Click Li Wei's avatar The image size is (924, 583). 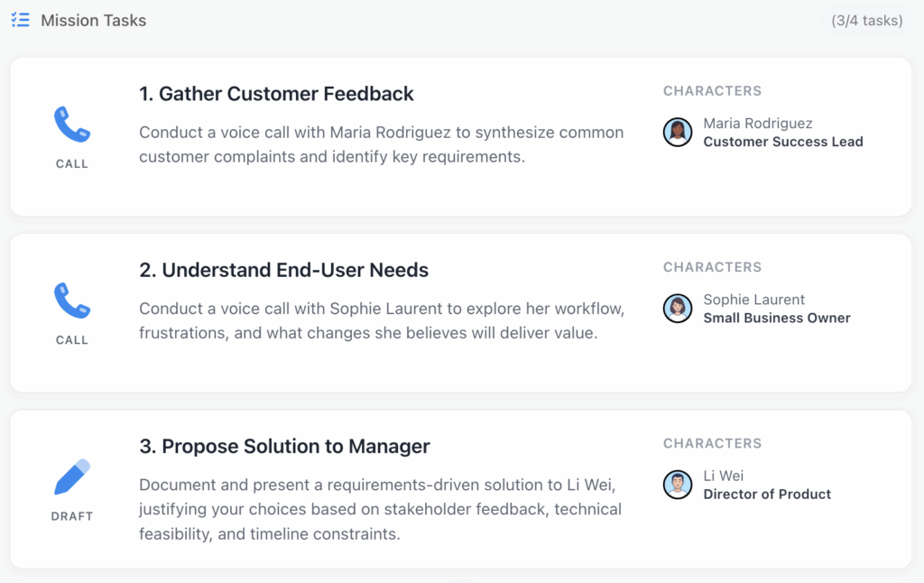click(x=678, y=485)
